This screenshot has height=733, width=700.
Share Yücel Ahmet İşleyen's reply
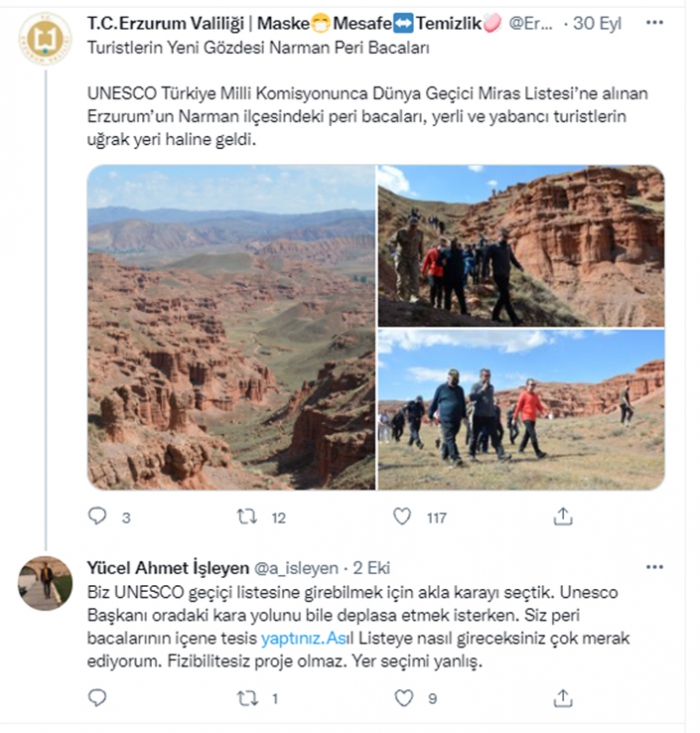(563, 698)
